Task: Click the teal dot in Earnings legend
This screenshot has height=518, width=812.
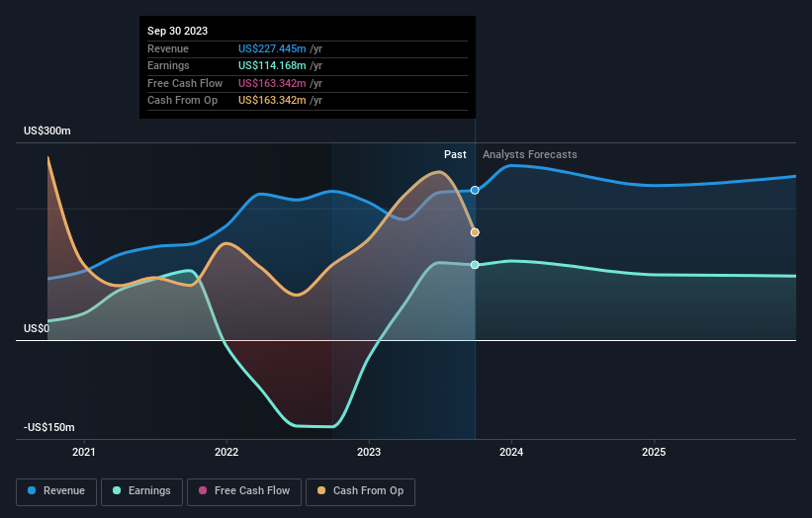Action: 117,490
